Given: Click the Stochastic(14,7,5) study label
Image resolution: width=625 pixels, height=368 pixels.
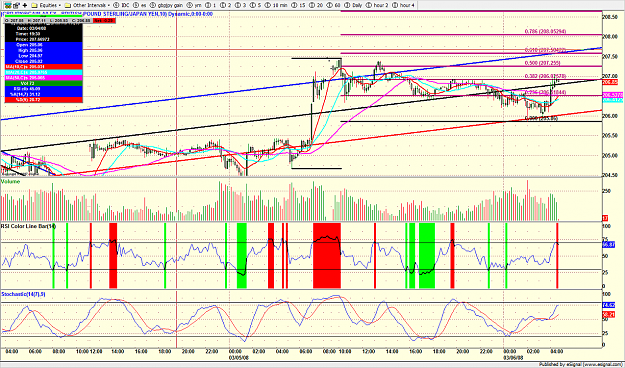Looking at the screenshot, I should tap(23, 294).
